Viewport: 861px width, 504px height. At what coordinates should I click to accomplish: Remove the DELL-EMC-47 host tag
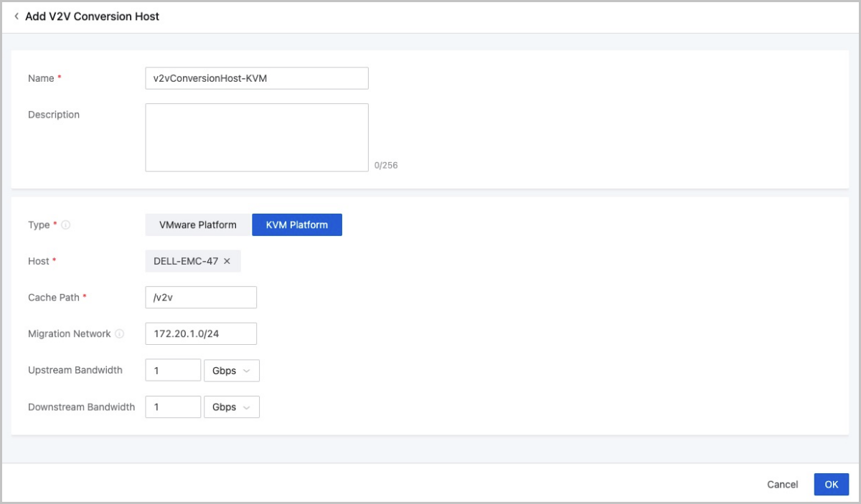(227, 262)
